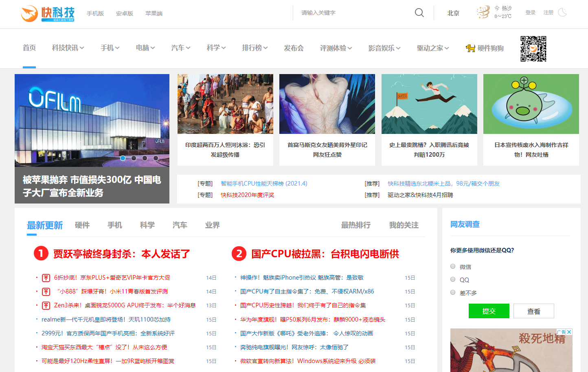Screen dimensions: 588x372
Task: Go to third carousel slide dot
Action: click(145, 158)
